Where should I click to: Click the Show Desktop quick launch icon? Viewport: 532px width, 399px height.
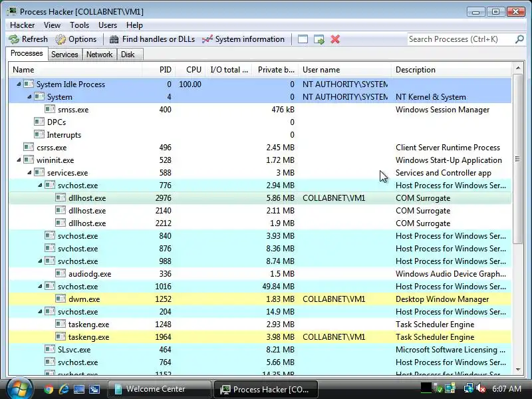(x=79, y=389)
